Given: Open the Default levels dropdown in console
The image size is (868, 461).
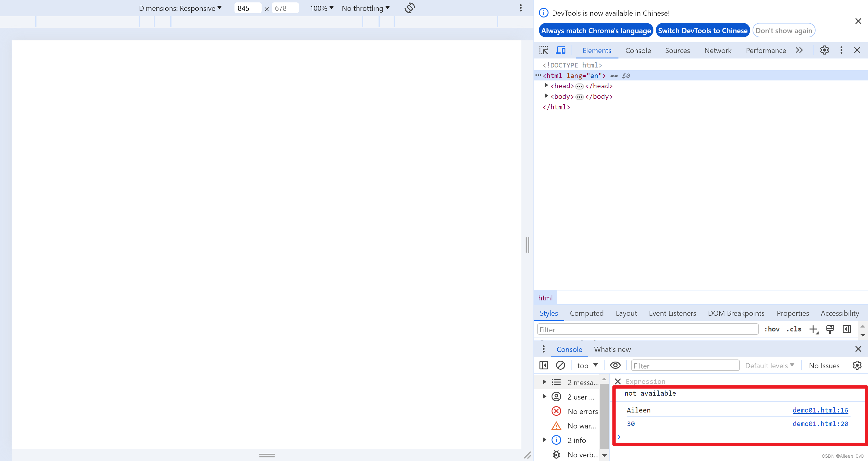Looking at the screenshot, I should (769, 366).
